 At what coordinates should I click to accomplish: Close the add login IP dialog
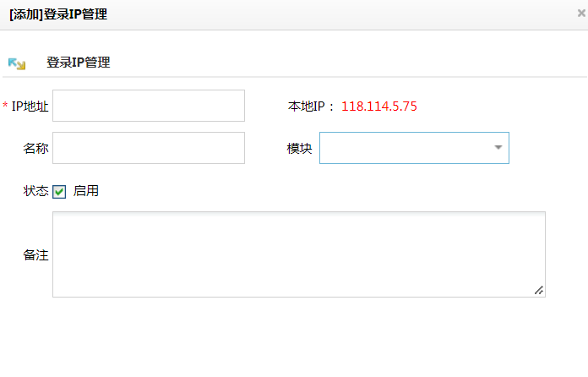[581, 14]
